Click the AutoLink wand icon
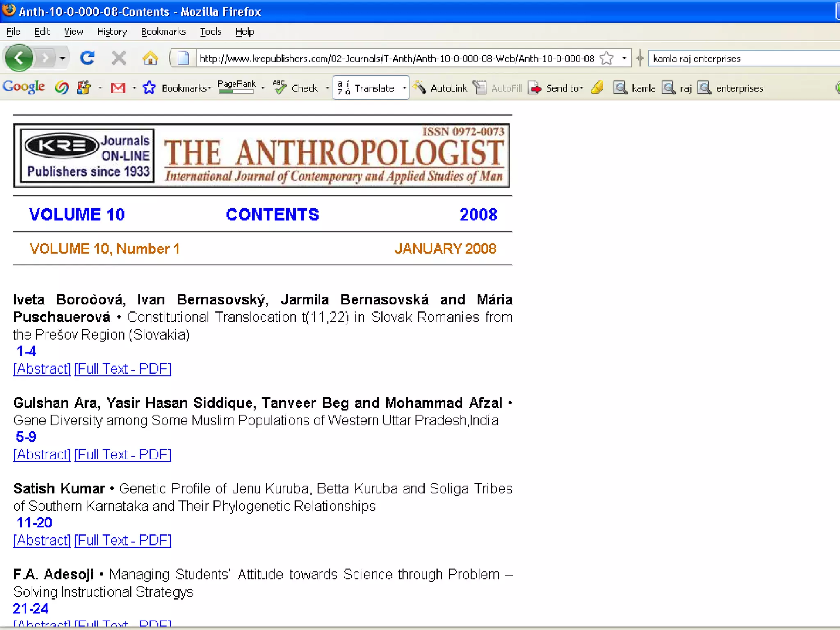 coord(420,87)
